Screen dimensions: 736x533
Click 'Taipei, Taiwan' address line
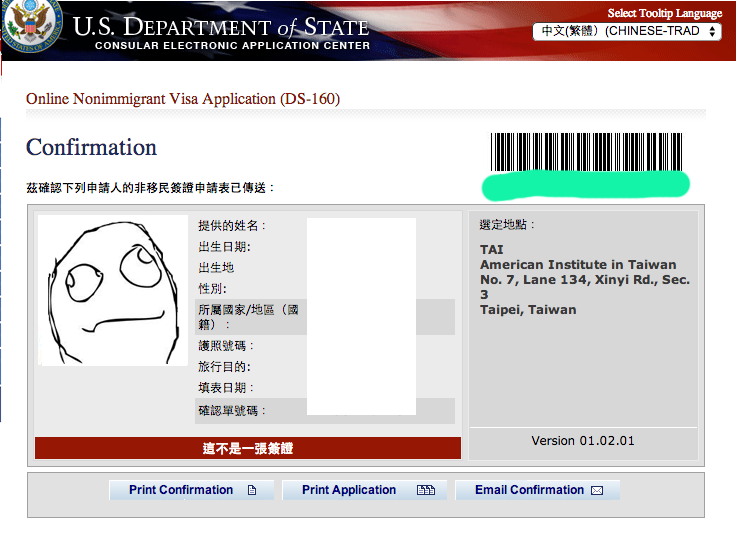pos(528,310)
